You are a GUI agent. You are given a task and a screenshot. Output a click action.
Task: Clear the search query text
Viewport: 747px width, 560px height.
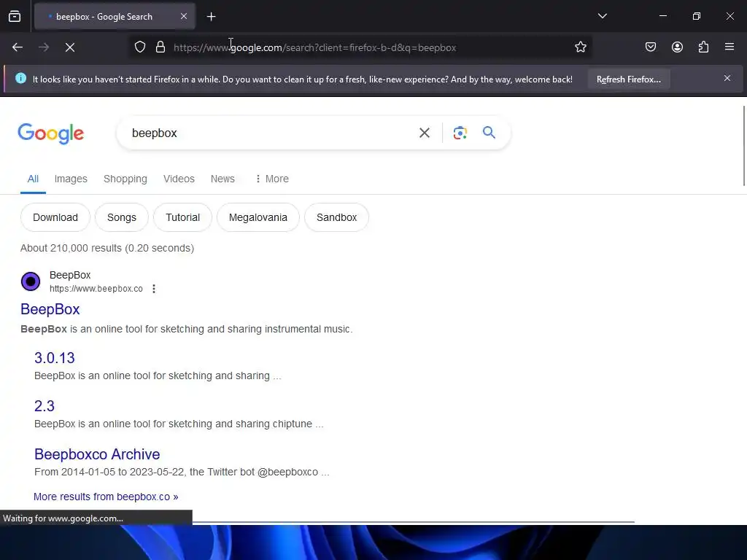click(x=424, y=133)
